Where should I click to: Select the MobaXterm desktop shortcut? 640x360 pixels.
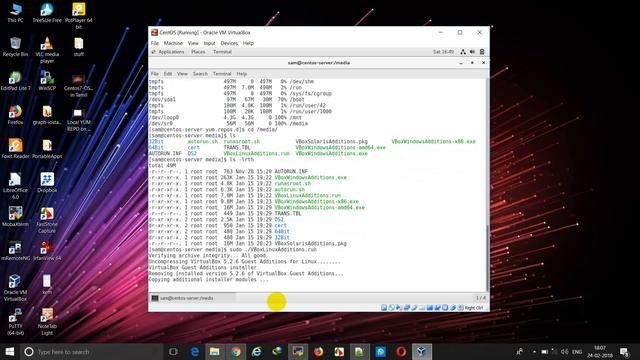tap(15, 217)
